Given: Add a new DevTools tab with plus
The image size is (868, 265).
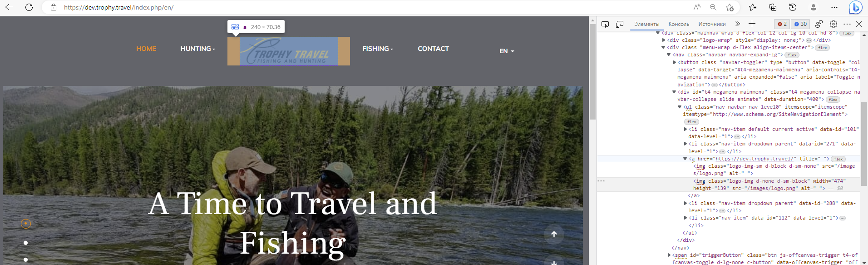Looking at the screenshot, I should pyautogui.click(x=752, y=24).
